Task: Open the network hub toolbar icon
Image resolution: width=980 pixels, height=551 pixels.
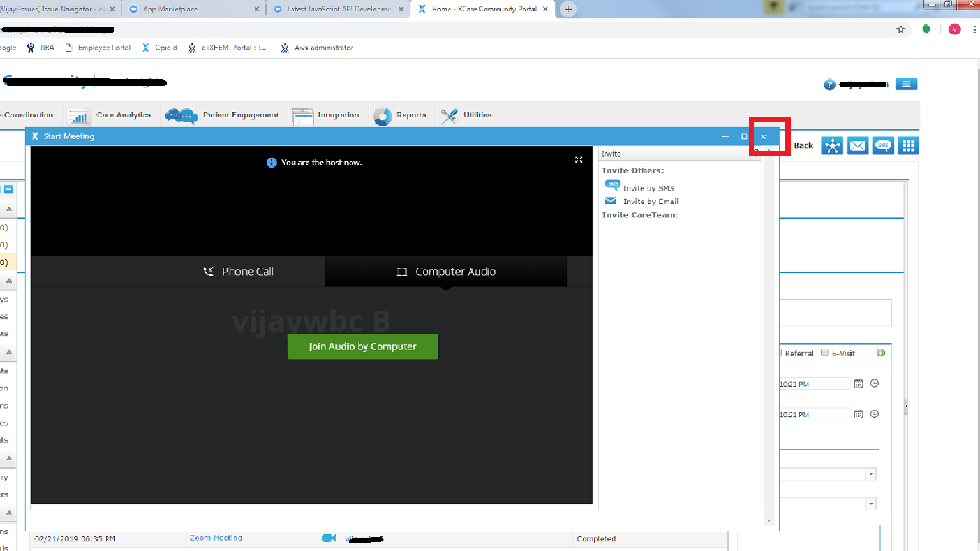Action: tap(832, 146)
